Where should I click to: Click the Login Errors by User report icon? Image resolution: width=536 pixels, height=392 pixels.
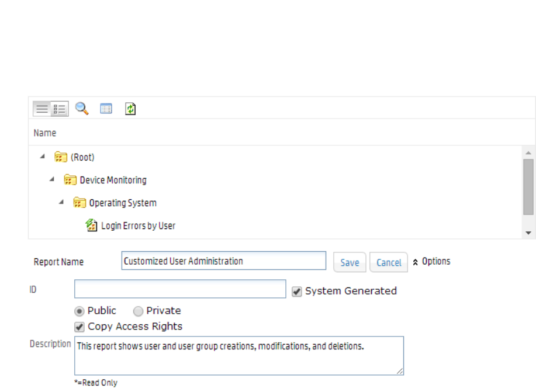tap(91, 226)
